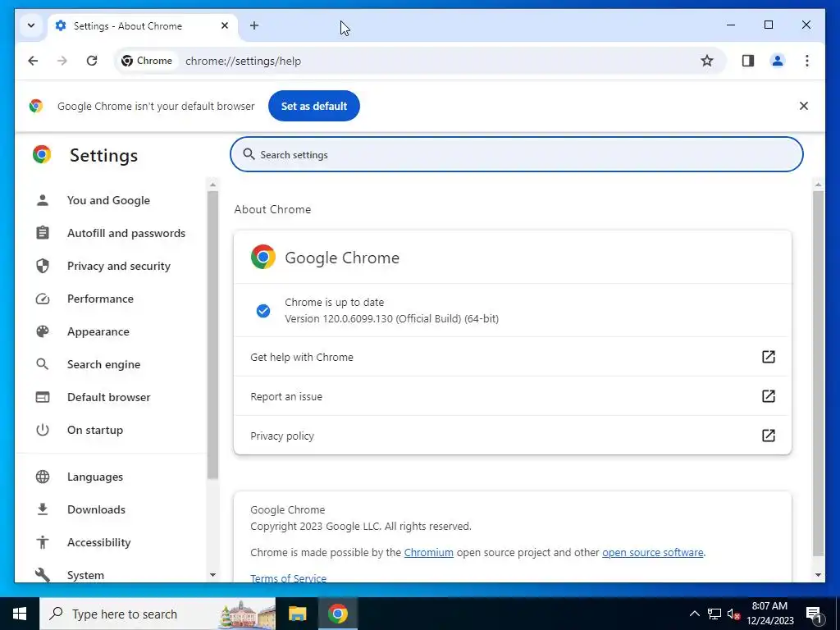Screen dimensions: 840x630
Task: Expand the tab search dropdown arrow
Action: 31,25
